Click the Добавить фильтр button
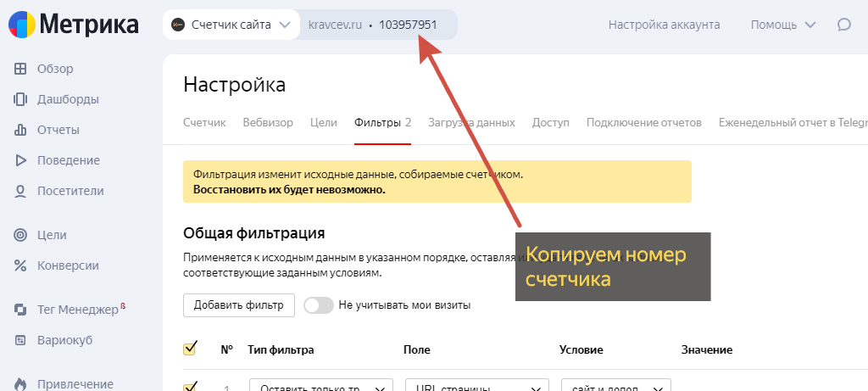The image size is (868, 391). tap(238, 305)
